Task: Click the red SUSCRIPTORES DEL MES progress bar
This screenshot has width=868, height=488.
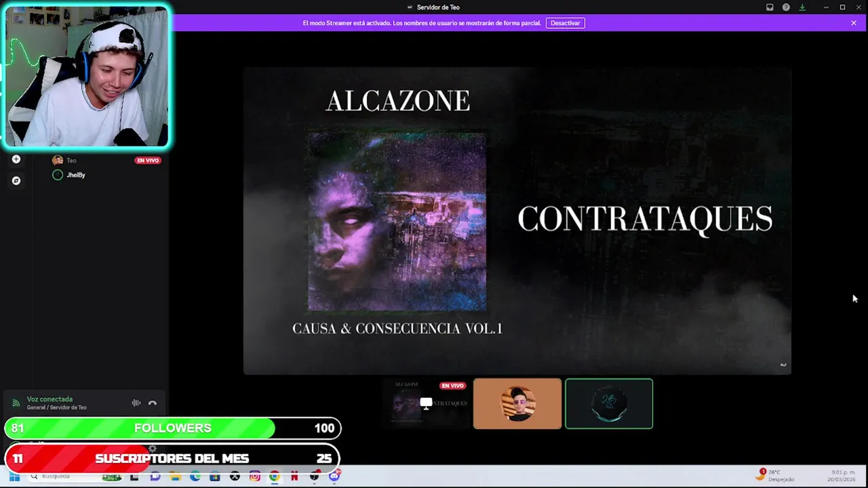Action: (172, 459)
